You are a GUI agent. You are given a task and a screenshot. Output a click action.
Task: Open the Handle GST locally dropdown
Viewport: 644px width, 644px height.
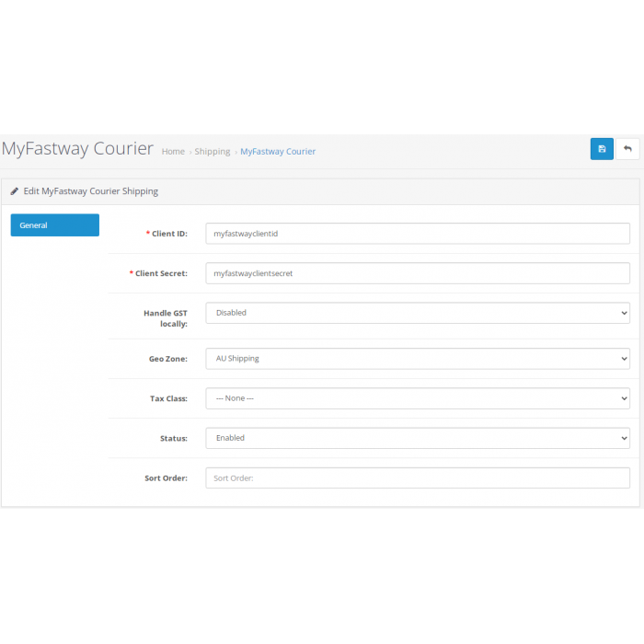tap(418, 313)
